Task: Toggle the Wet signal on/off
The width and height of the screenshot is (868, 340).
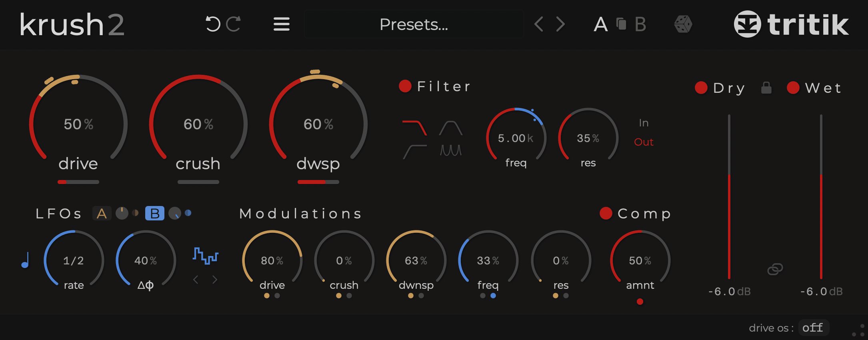Action: (793, 88)
